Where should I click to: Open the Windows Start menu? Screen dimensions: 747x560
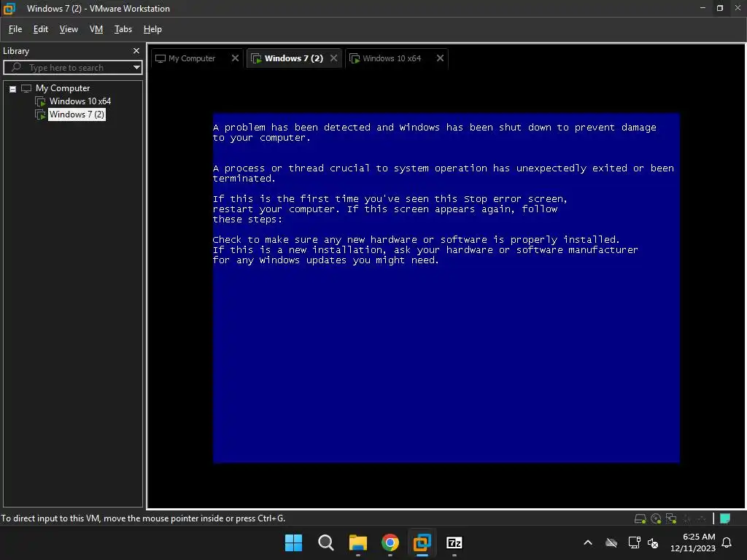click(x=293, y=542)
